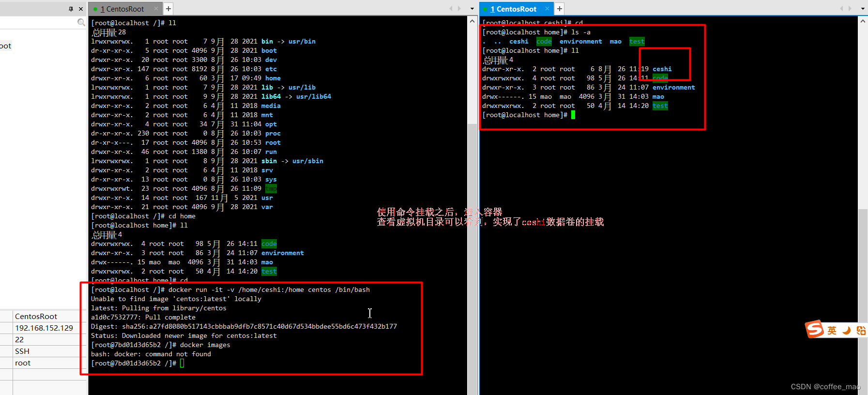This screenshot has height=395, width=868.
Task: Click the media directory row in left terminal
Action: 186,106
